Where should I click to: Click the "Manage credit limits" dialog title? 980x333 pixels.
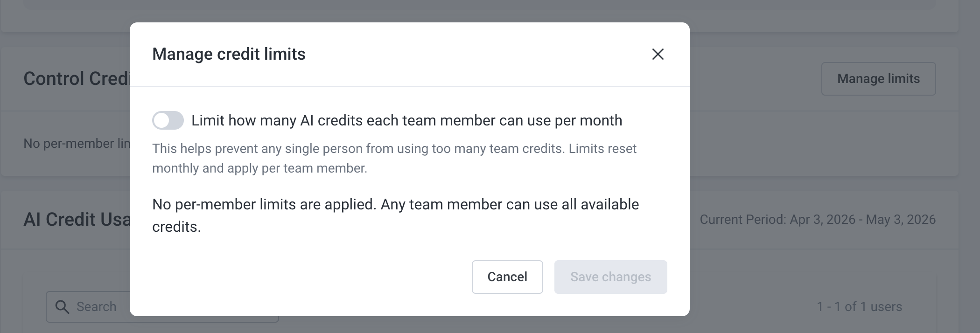(x=229, y=54)
